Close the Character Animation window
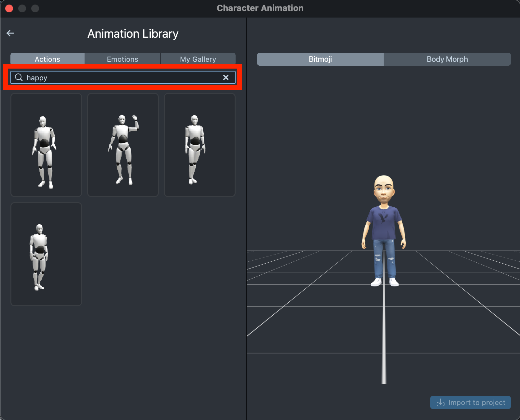 coord(9,8)
